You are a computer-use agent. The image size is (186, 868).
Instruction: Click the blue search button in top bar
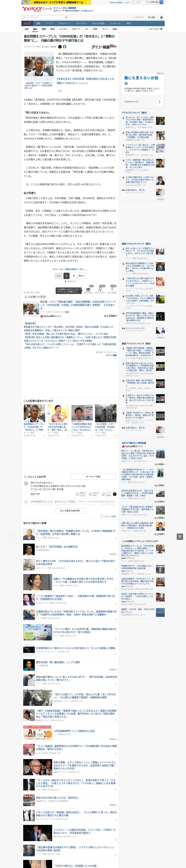[161, 2]
